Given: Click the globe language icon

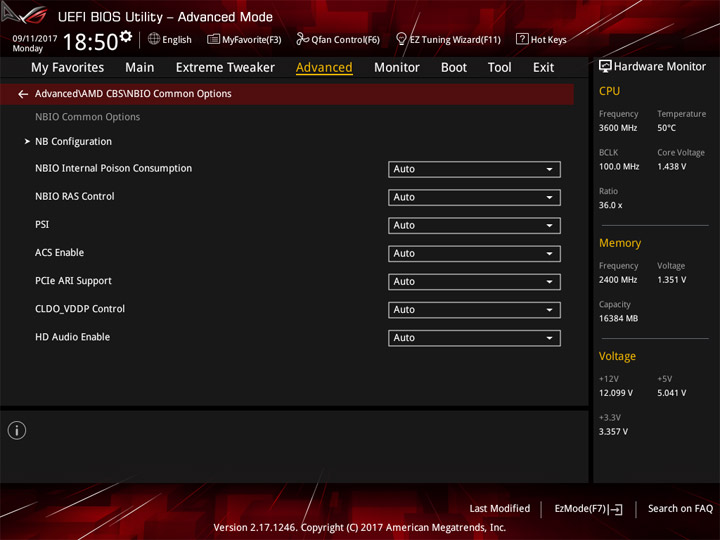Looking at the screenshot, I should click(154, 39).
